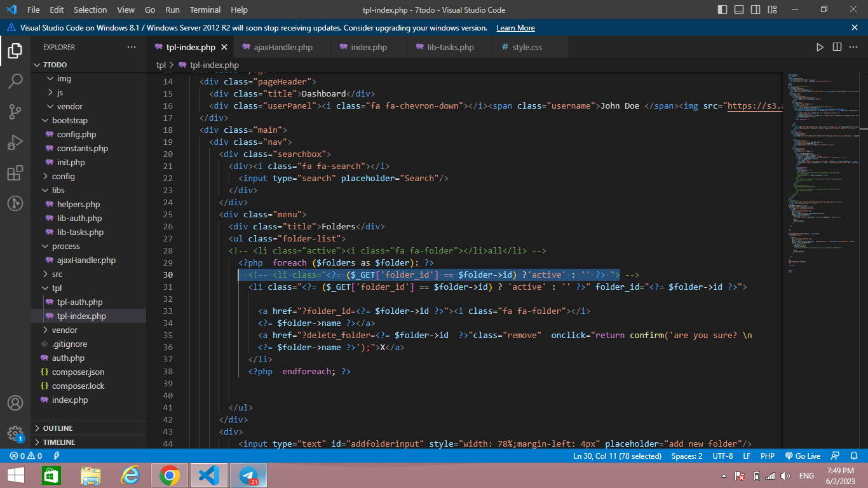Open go to line via Ln 30, Col 11
868x488 pixels.
pos(618,456)
